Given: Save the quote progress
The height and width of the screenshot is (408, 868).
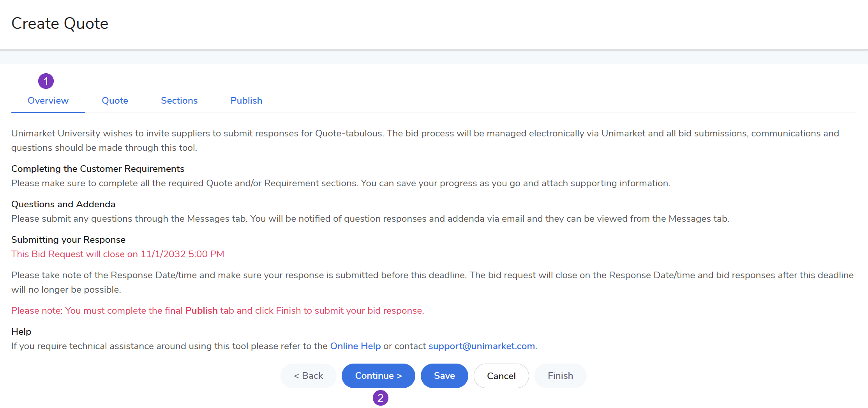Looking at the screenshot, I should tap(444, 376).
